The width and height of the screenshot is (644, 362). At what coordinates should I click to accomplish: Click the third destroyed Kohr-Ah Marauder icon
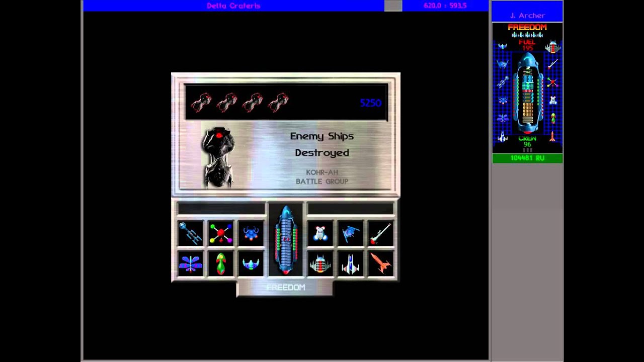tap(252, 103)
